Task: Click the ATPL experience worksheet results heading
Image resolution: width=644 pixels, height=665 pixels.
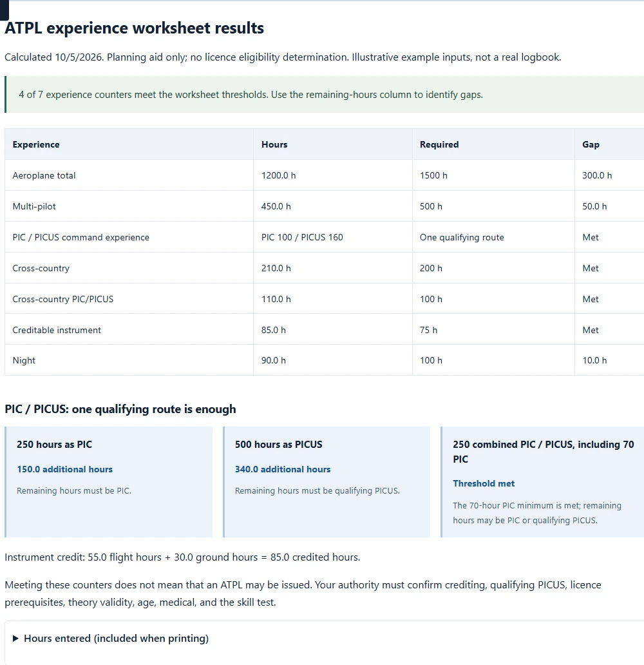Action: coord(135,28)
